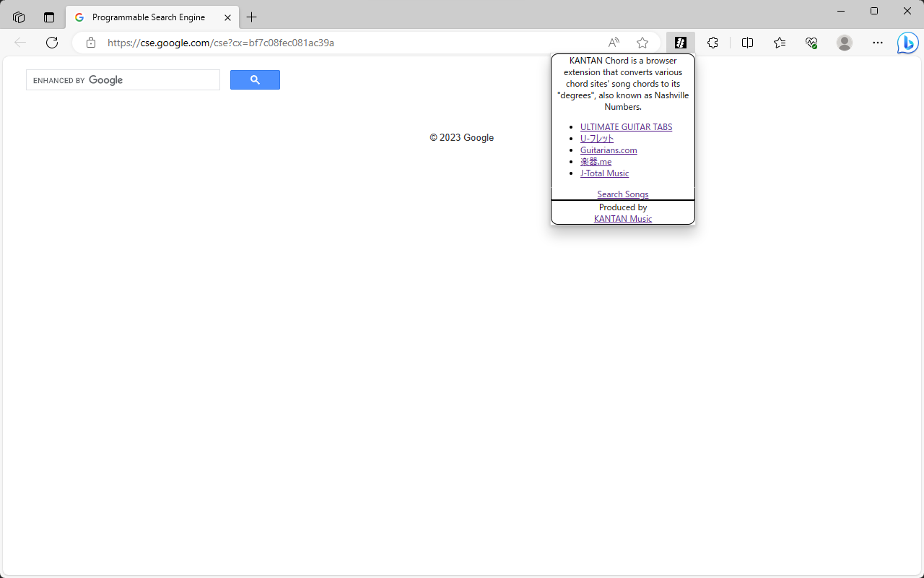The width and height of the screenshot is (924, 578).
Task: Open the Bing Copilot sidebar icon
Action: point(907,43)
